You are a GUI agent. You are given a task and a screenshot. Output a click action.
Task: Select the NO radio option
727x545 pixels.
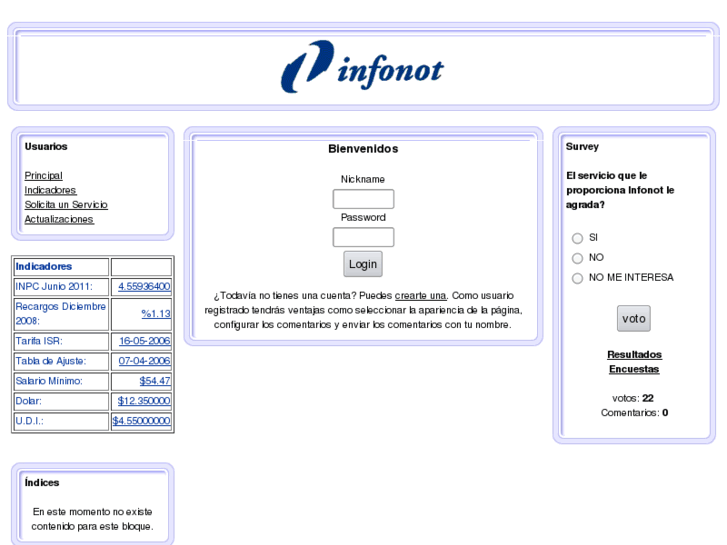point(577,258)
